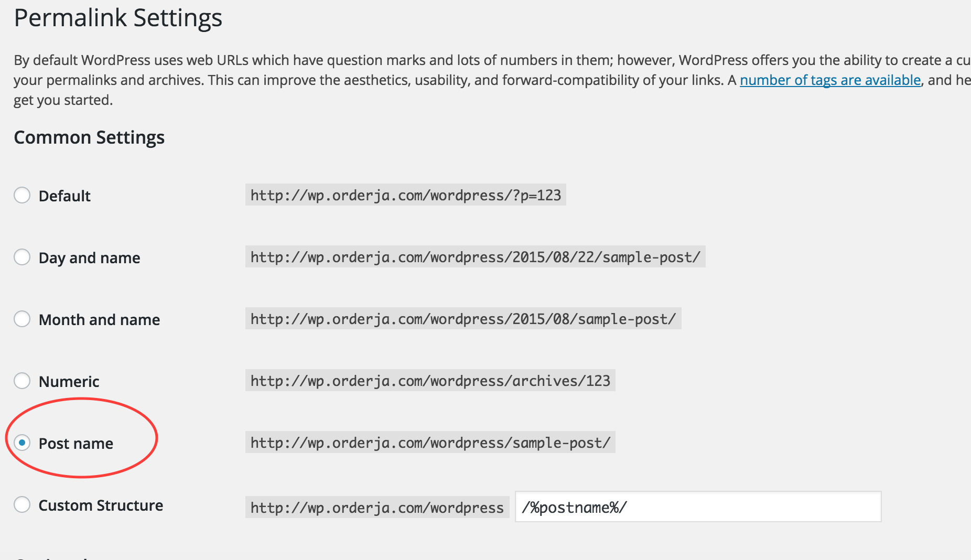
Task: Click the 'Month and name' label text
Action: pyautogui.click(x=99, y=320)
